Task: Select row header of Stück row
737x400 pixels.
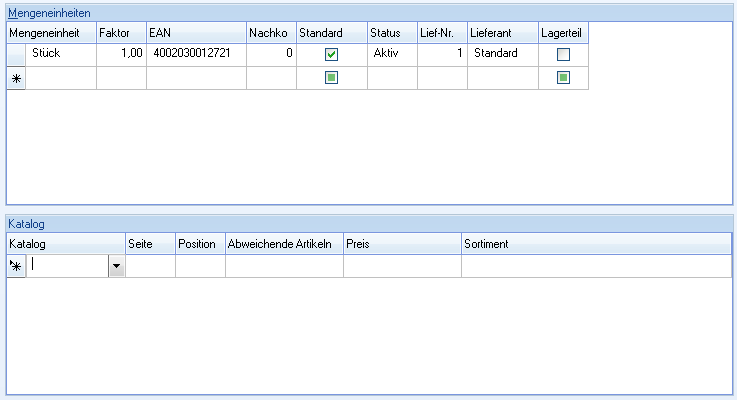Action: pyautogui.click(x=16, y=54)
